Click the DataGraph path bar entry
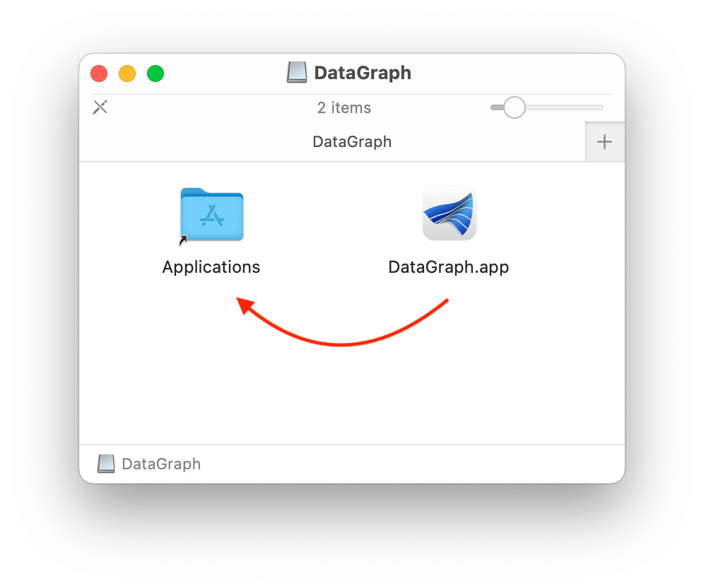This screenshot has height=588, width=704. click(x=149, y=464)
